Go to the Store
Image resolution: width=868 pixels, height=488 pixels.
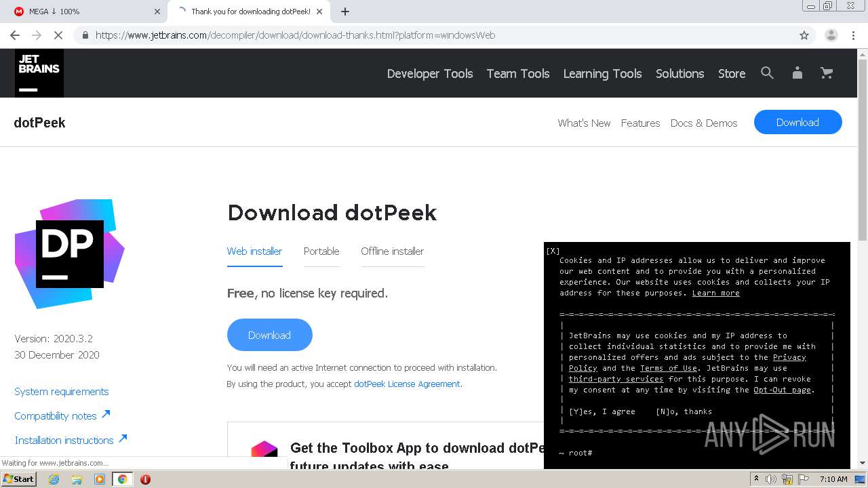coord(732,73)
